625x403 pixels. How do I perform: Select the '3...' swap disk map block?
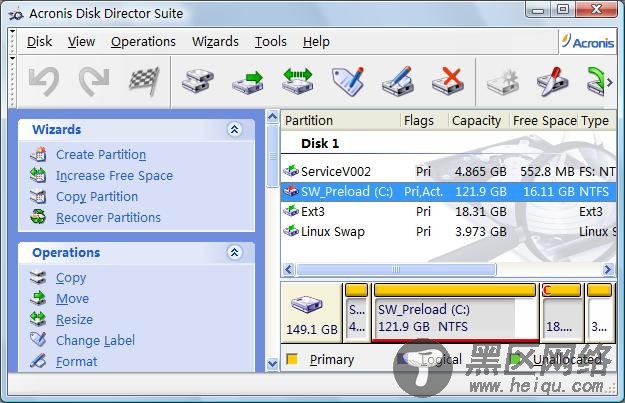click(x=599, y=312)
